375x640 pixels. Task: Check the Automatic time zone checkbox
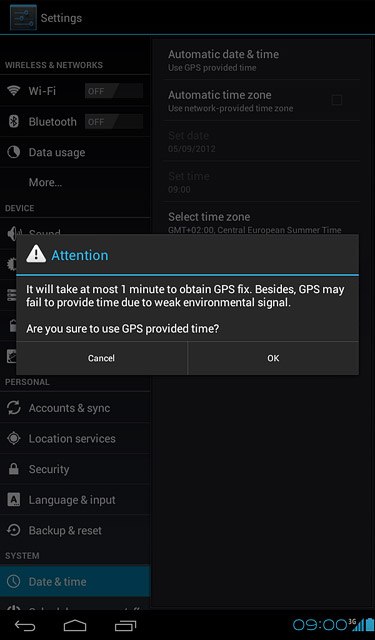click(337, 100)
